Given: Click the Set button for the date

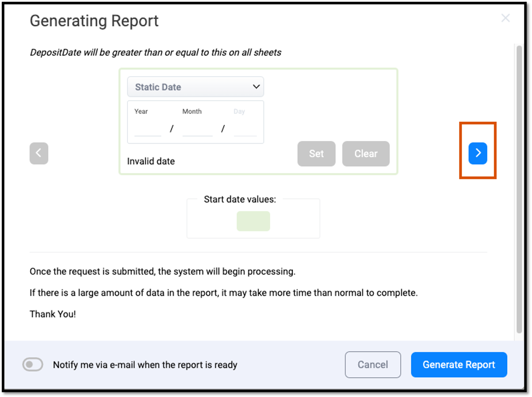Looking at the screenshot, I should pyautogui.click(x=316, y=154).
